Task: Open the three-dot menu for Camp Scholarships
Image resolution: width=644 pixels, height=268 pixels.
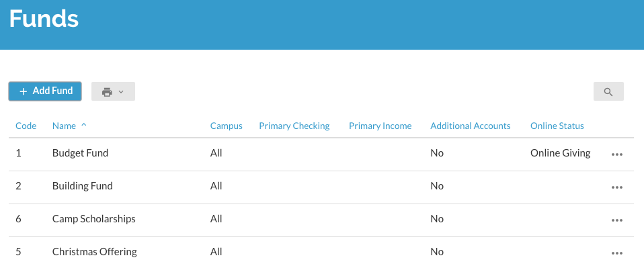Action: tap(617, 220)
